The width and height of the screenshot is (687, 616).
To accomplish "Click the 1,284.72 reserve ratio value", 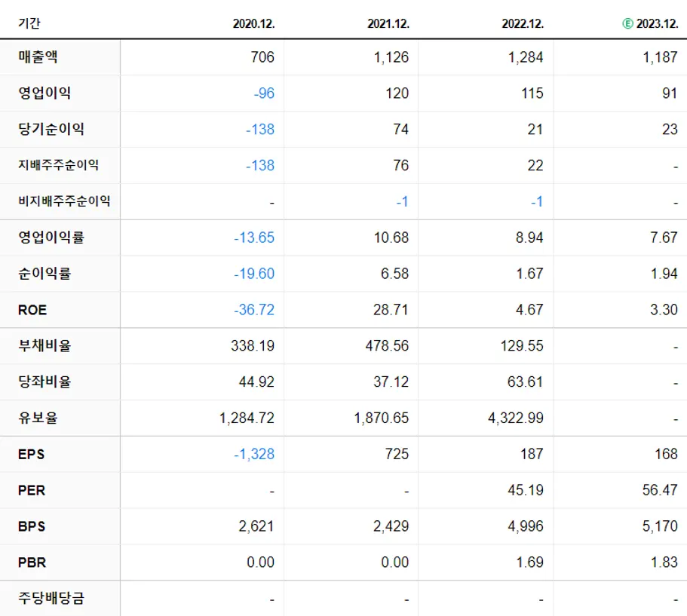I will tap(247, 418).
